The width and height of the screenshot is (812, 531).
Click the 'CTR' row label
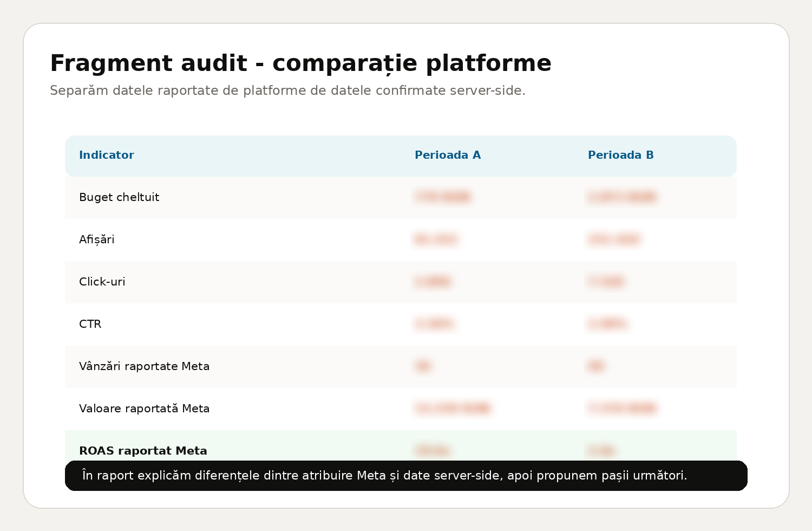pyautogui.click(x=90, y=324)
